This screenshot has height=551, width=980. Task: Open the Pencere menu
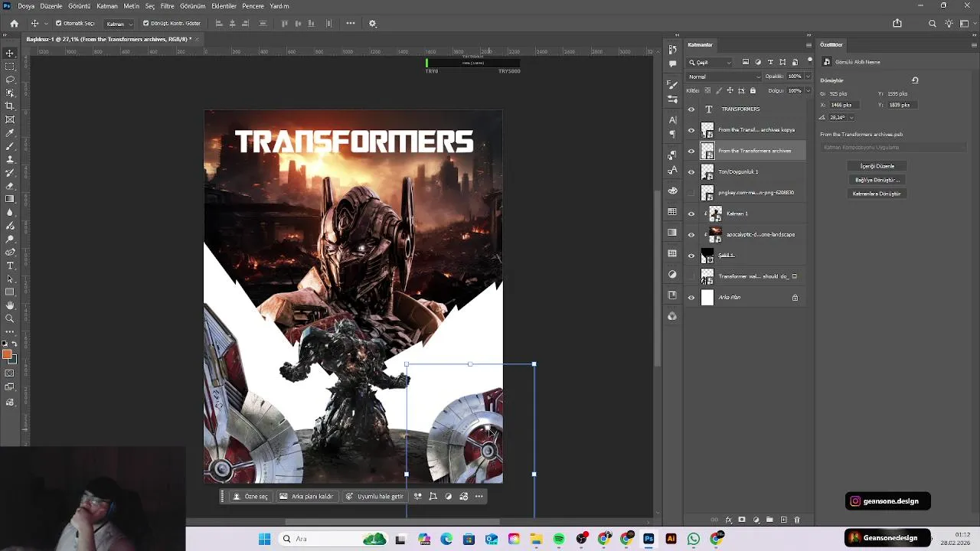coord(253,6)
